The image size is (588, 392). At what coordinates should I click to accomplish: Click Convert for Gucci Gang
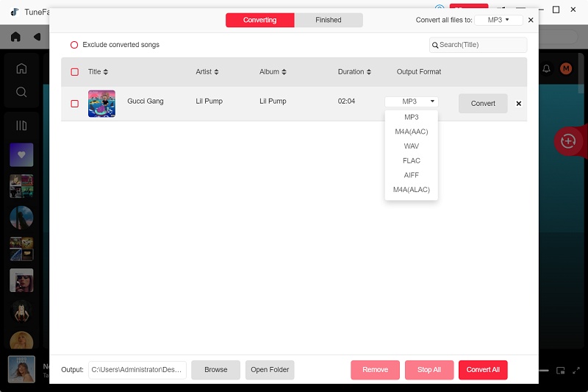[483, 104]
